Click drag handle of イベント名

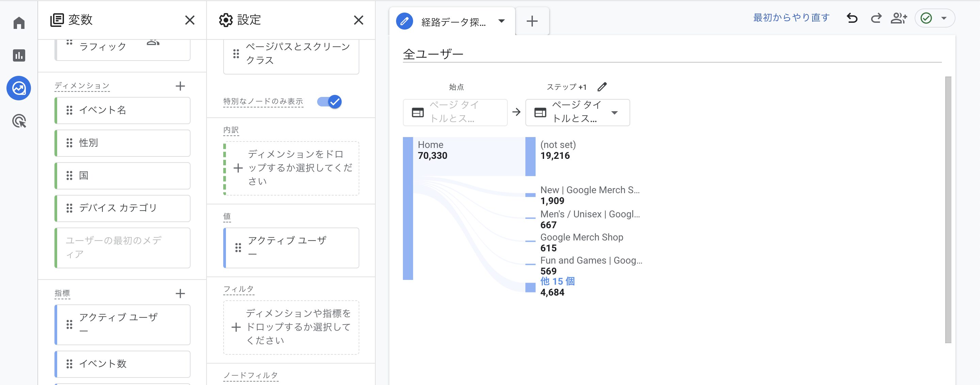[x=69, y=110]
